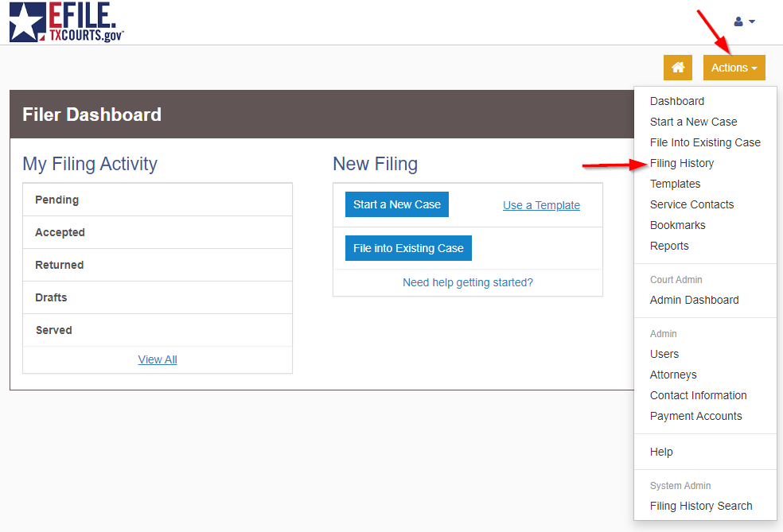Select Pending in My Filing Activity
Image resolution: width=783 pixels, height=532 pixels.
[x=56, y=200]
